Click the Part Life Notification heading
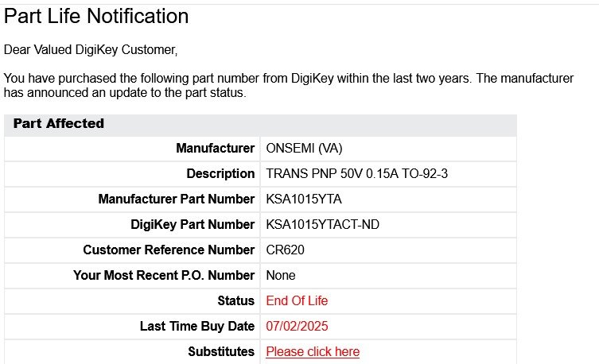 (96, 17)
